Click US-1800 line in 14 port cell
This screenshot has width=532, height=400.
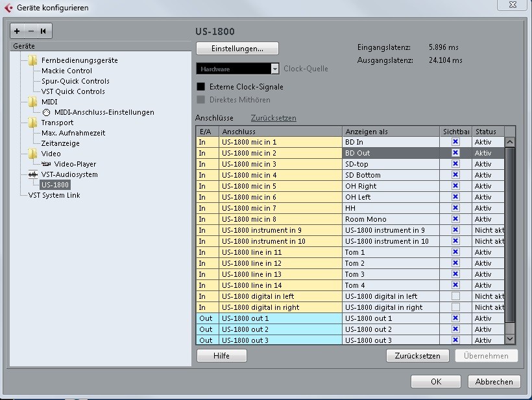coord(280,285)
